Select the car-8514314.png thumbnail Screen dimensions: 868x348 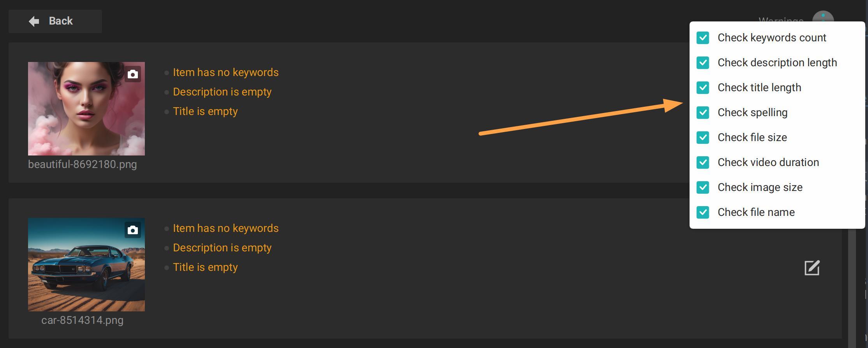tap(86, 265)
